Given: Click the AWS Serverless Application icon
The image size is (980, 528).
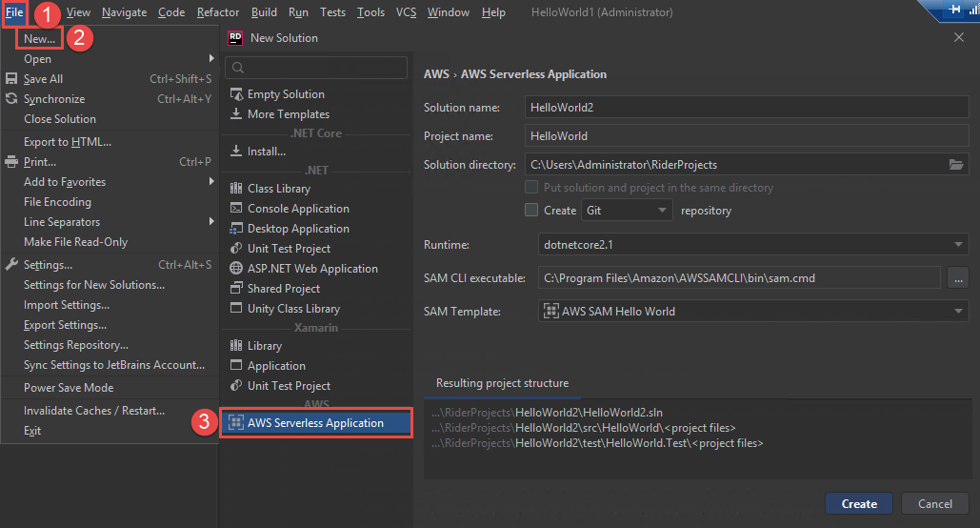Looking at the screenshot, I should point(236,423).
